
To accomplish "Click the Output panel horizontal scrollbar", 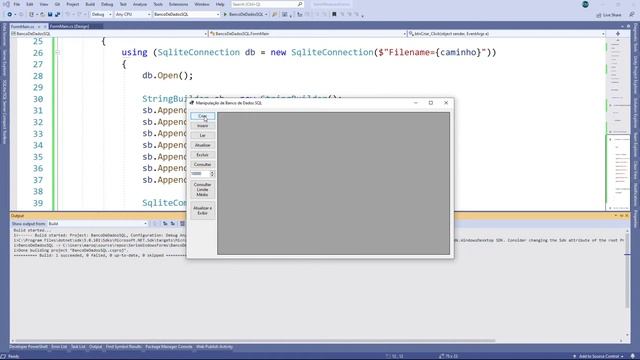I will pos(255,340).
